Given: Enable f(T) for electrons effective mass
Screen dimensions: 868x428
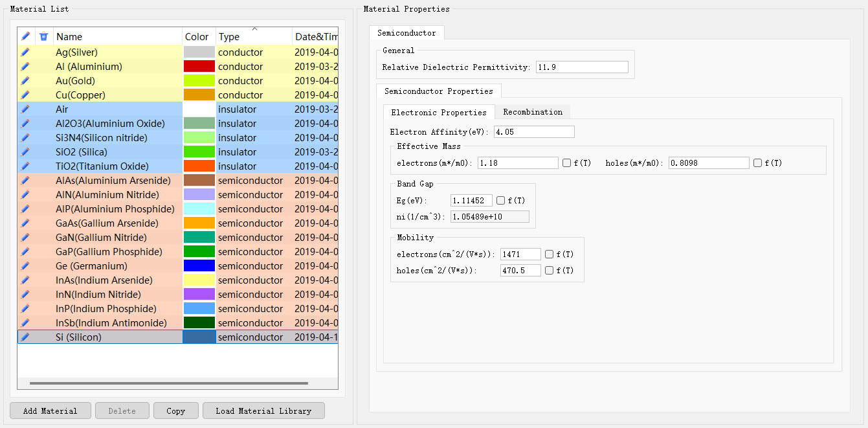Looking at the screenshot, I should point(566,163).
